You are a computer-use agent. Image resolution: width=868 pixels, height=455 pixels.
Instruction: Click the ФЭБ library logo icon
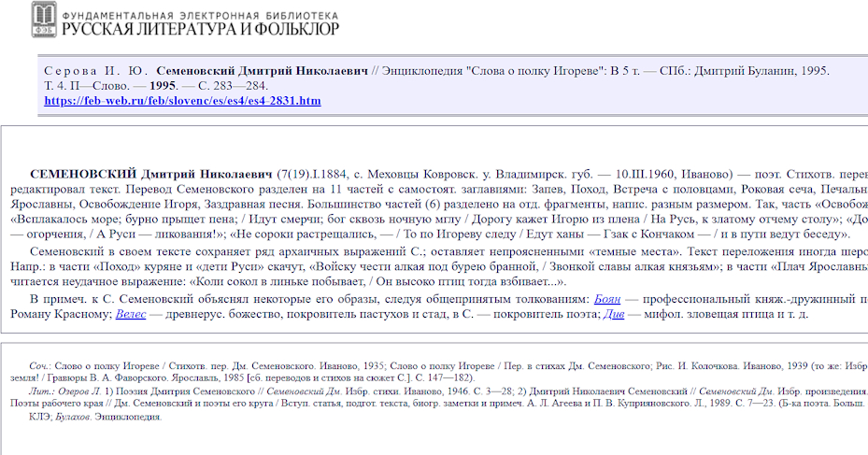pos(44,20)
